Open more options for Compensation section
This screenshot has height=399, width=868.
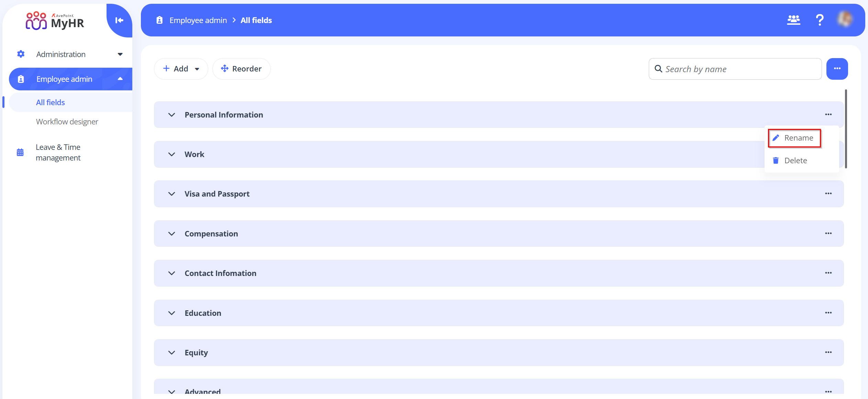(828, 234)
